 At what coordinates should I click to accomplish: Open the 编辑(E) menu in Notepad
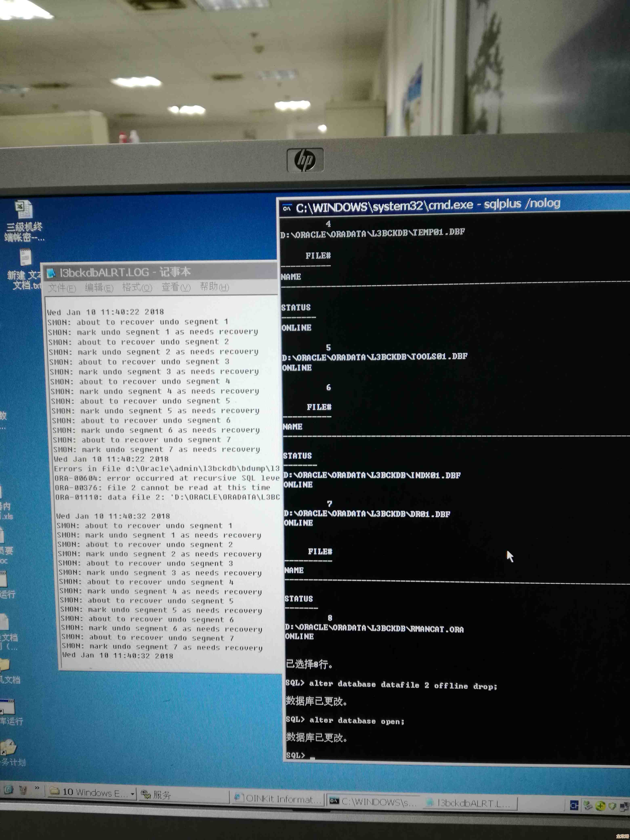[99, 288]
